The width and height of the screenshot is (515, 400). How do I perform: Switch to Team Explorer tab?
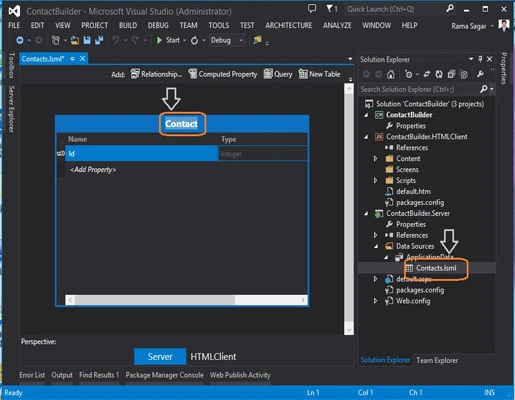click(437, 360)
